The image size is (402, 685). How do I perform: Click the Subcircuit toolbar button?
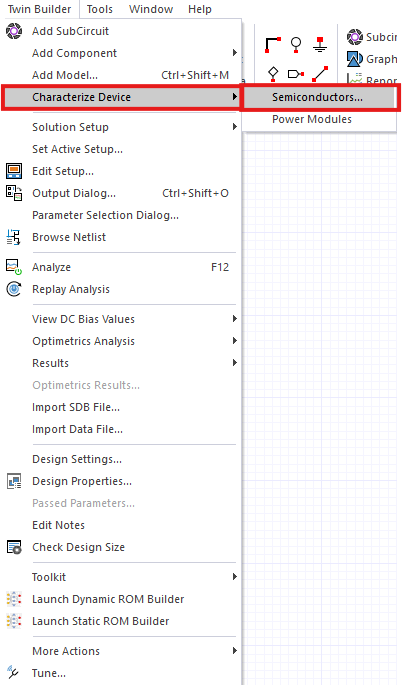tap(372, 37)
